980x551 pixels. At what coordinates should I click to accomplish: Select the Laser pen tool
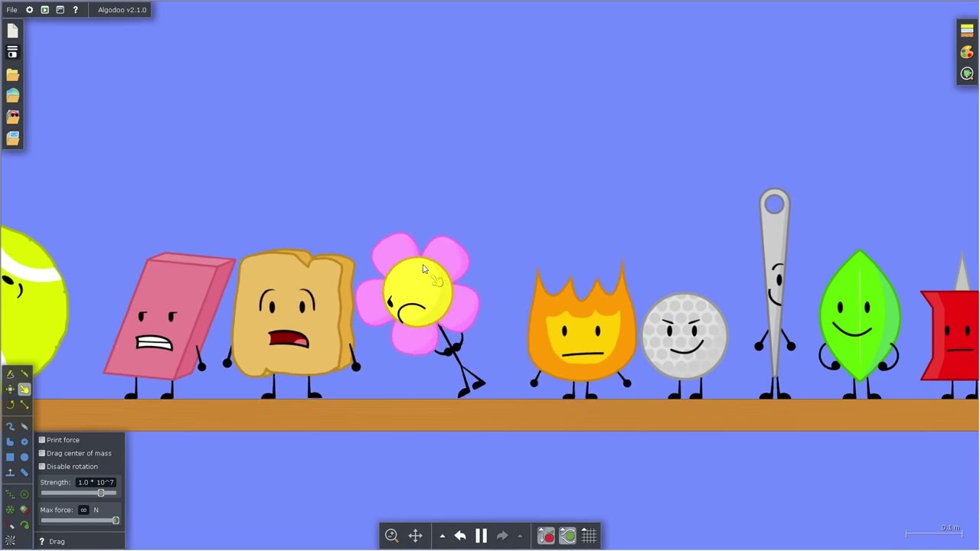pyautogui.click(x=10, y=525)
